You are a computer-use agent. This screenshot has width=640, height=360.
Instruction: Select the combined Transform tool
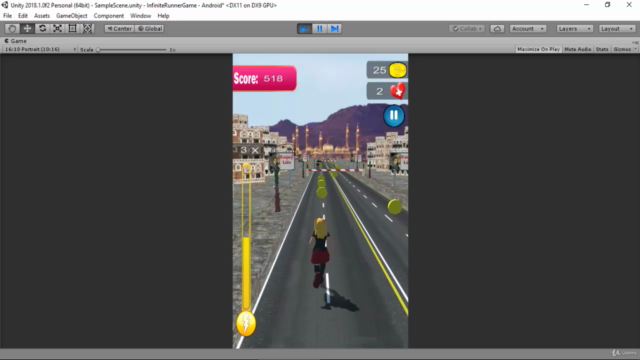pyautogui.click(x=87, y=29)
